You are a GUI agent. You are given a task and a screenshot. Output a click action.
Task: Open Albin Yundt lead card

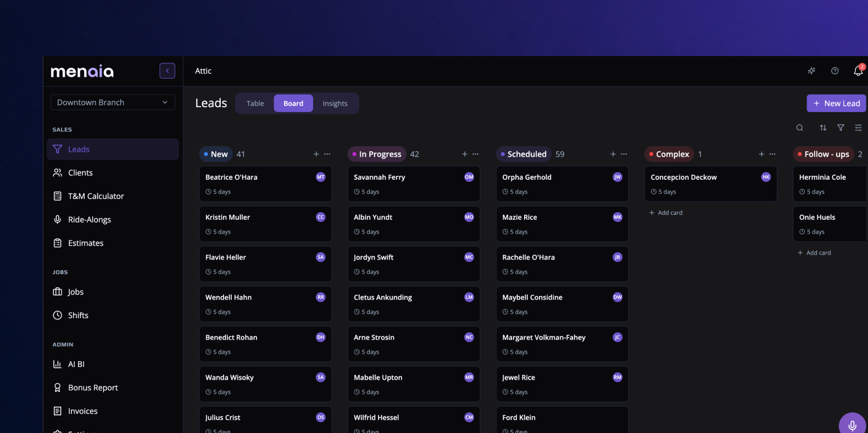pos(414,224)
